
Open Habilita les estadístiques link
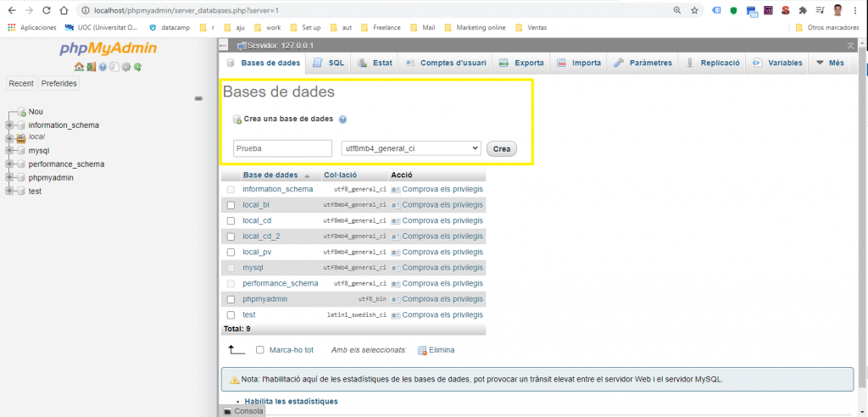(x=292, y=401)
